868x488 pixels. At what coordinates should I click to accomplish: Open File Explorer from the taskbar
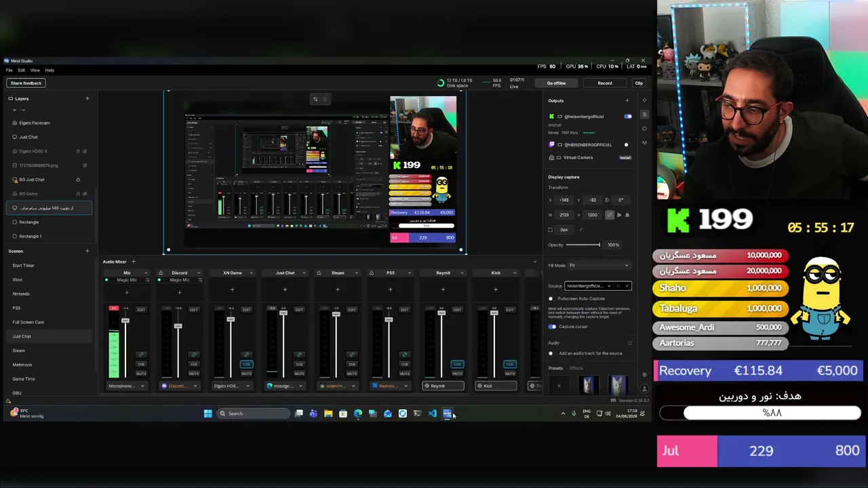tap(328, 413)
